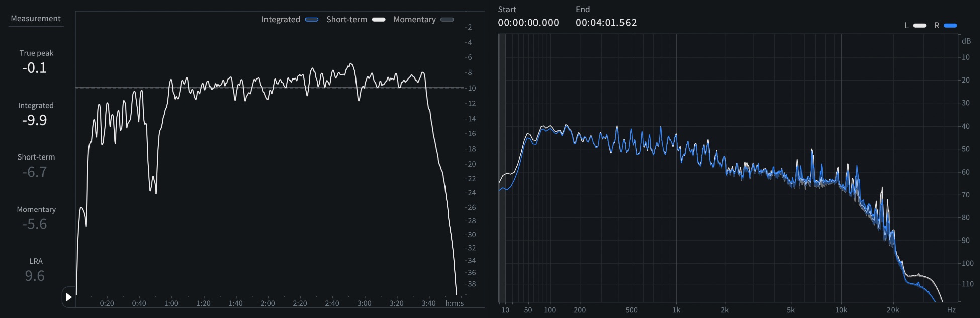Viewport: 980px width, 318px height.
Task: Click the Momentary legend label
Action: 415,20
